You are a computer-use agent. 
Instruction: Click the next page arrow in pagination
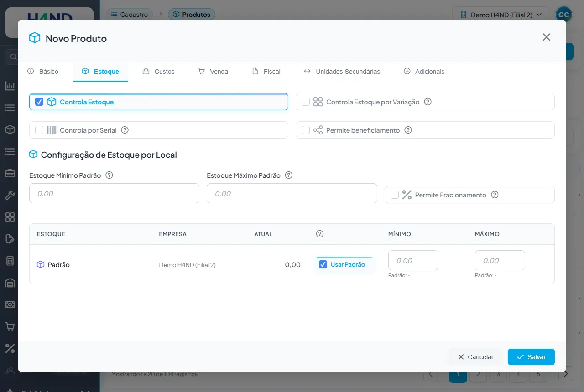(x=566, y=374)
